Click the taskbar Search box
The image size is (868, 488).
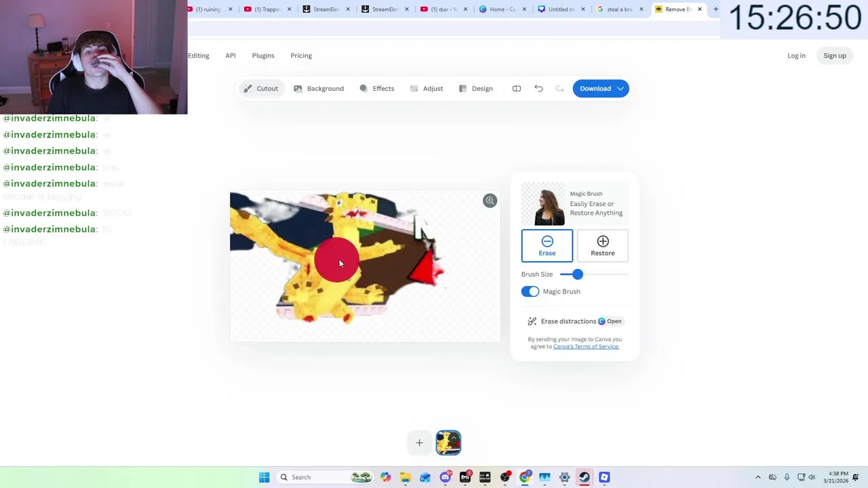[325, 477]
